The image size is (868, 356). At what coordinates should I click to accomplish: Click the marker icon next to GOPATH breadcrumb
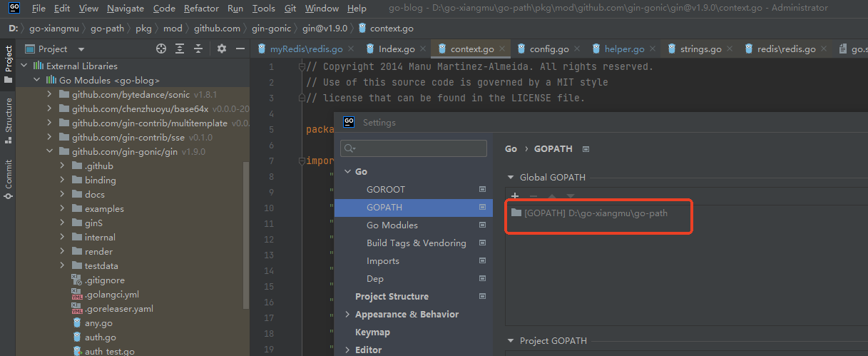pos(586,149)
